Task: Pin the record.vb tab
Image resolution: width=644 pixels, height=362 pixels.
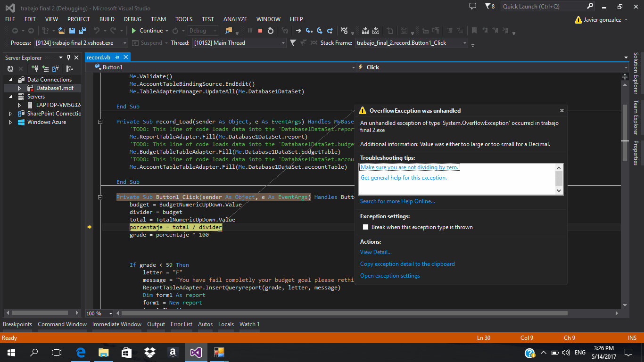Action: 117,58
